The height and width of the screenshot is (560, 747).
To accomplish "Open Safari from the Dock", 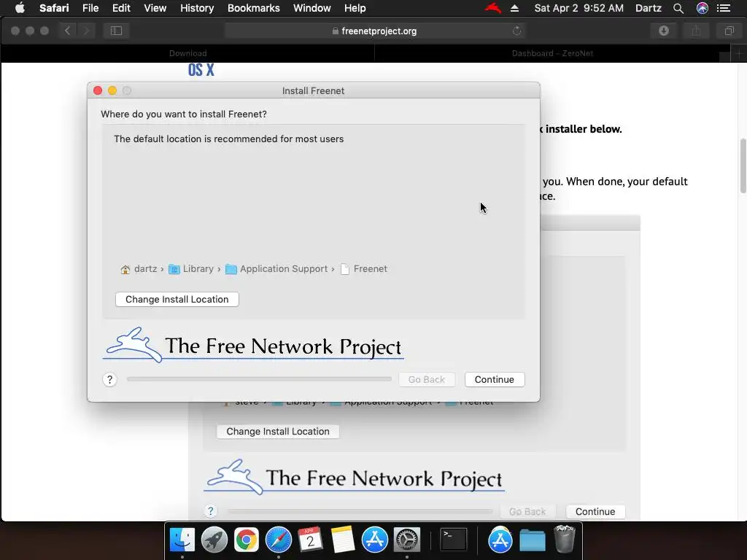I will click(x=279, y=540).
